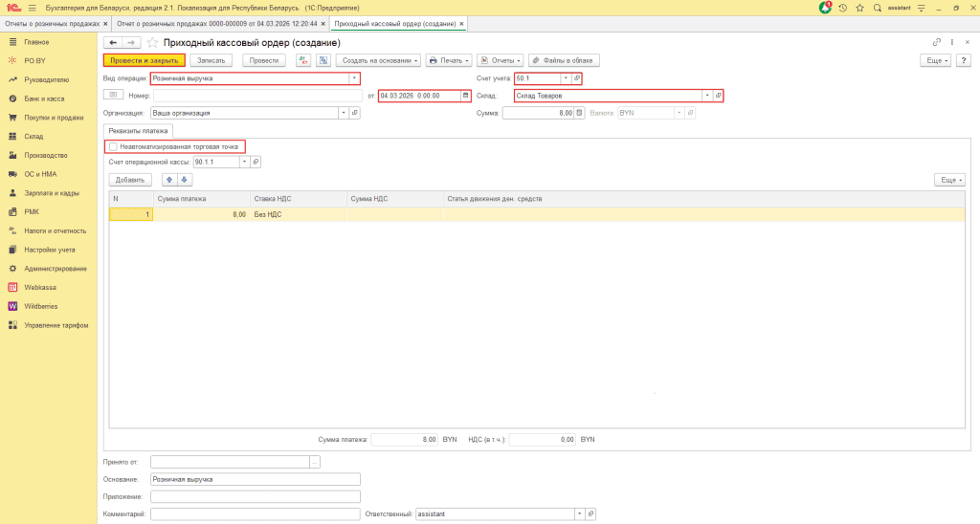Click into the Комментарий input field

255,514
